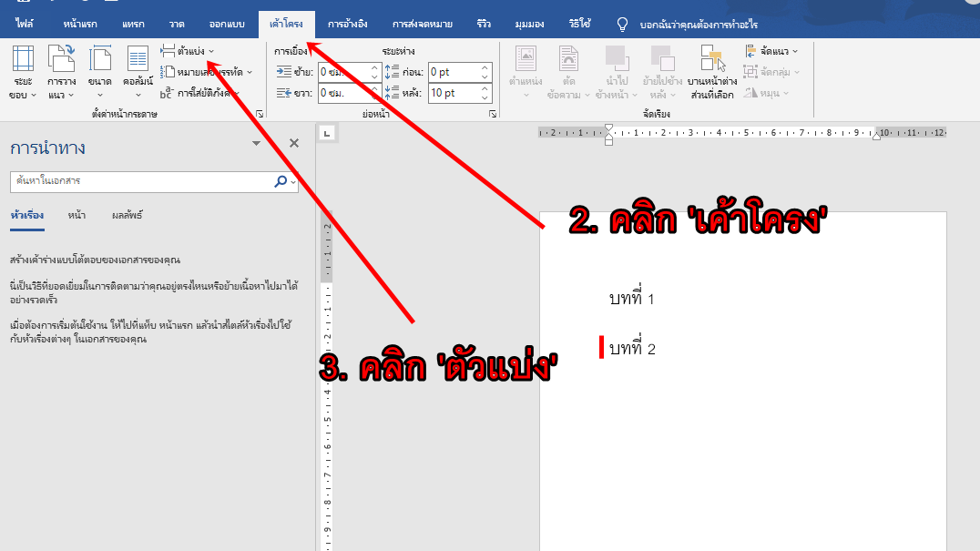Screen dimensions: 980x551
Task: Switch to the ออกแบบ (Design) tab
Action: (x=227, y=25)
